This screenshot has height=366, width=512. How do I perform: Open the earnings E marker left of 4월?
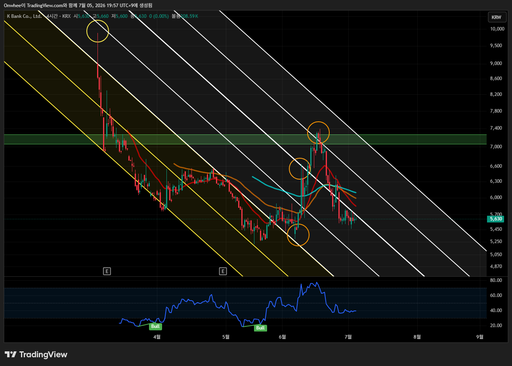pos(107,271)
